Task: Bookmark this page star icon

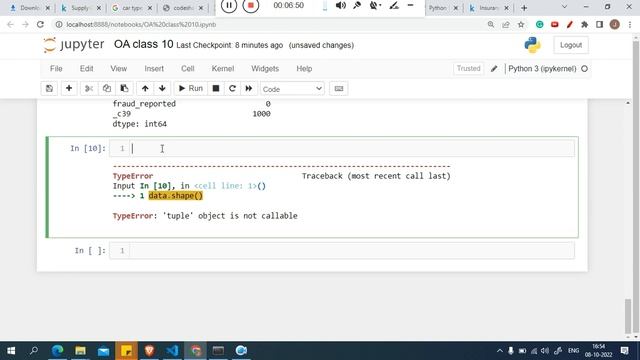Action: pos(521,24)
